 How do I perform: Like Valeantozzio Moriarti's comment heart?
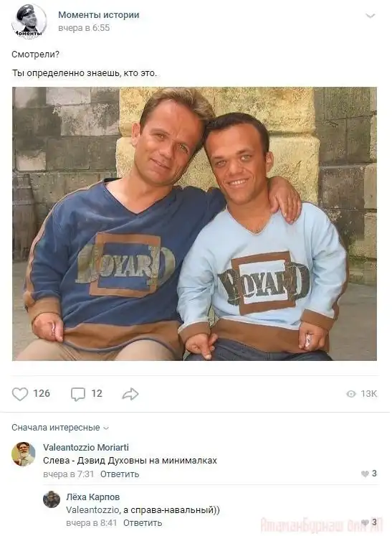(365, 474)
